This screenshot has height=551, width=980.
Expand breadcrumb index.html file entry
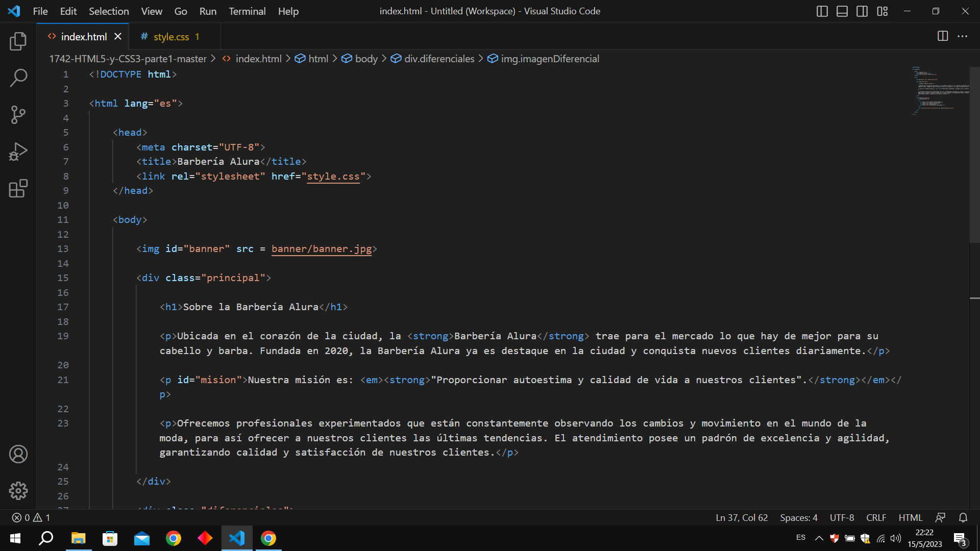pyautogui.click(x=252, y=59)
